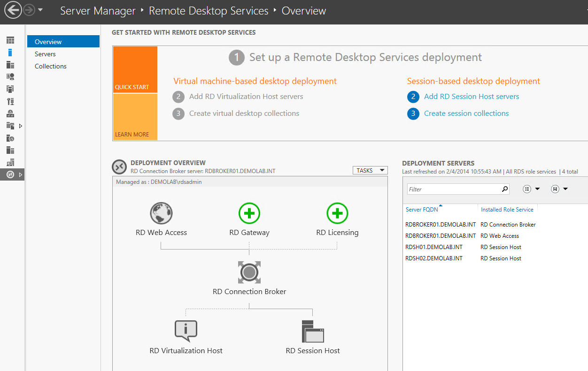Viewport: 588px width, 371px height.
Task: Switch to the Servers page
Action: coord(45,54)
